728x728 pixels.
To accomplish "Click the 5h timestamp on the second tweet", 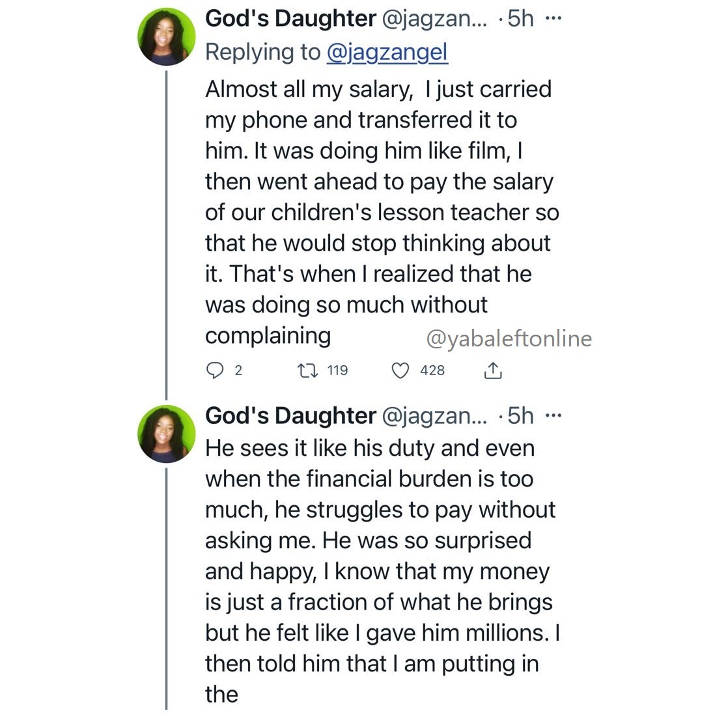I will (x=520, y=416).
